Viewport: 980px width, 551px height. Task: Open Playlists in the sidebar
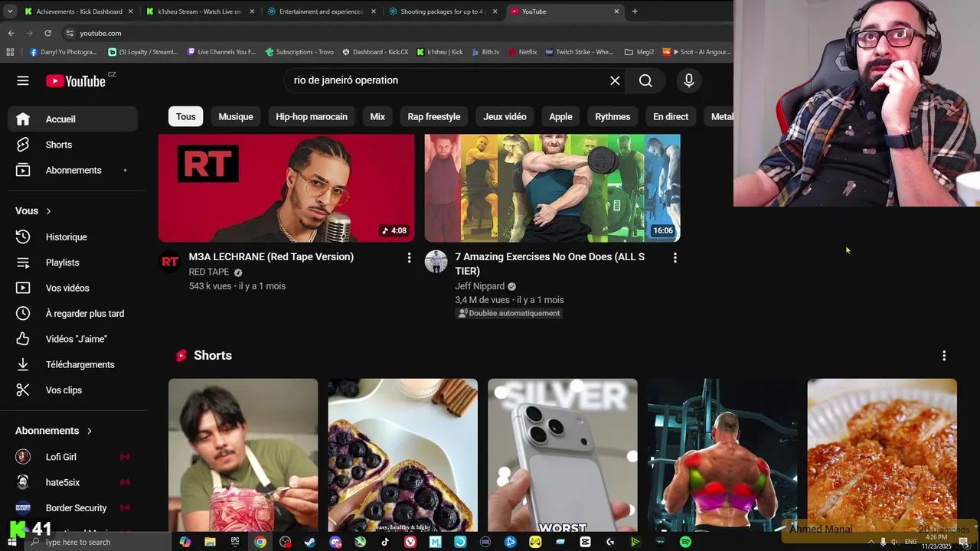(x=73, y=262)
